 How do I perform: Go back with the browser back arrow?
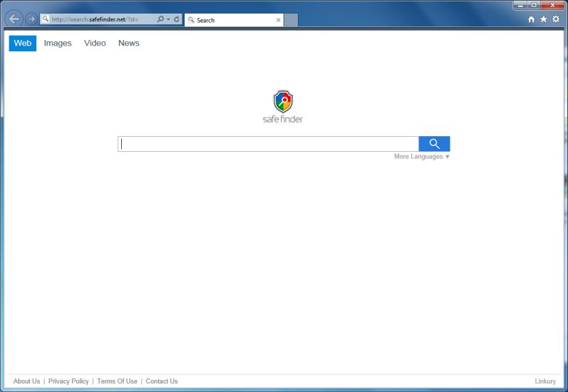(x=14, y=19)
